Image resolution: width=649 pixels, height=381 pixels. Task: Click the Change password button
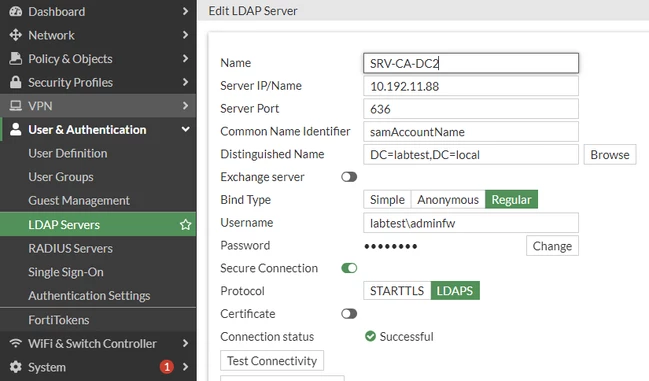click(552, 246)
